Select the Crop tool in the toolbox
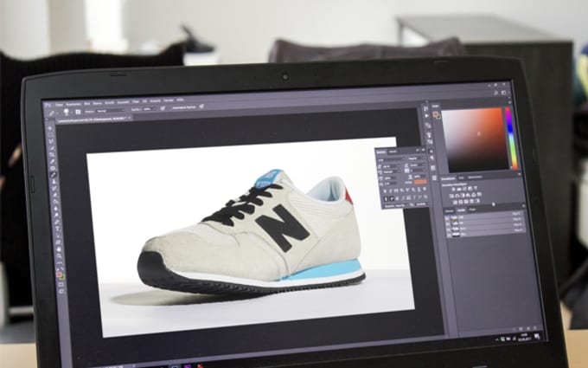The height and width of the screenshot is (368, 588). coord(51,154)
